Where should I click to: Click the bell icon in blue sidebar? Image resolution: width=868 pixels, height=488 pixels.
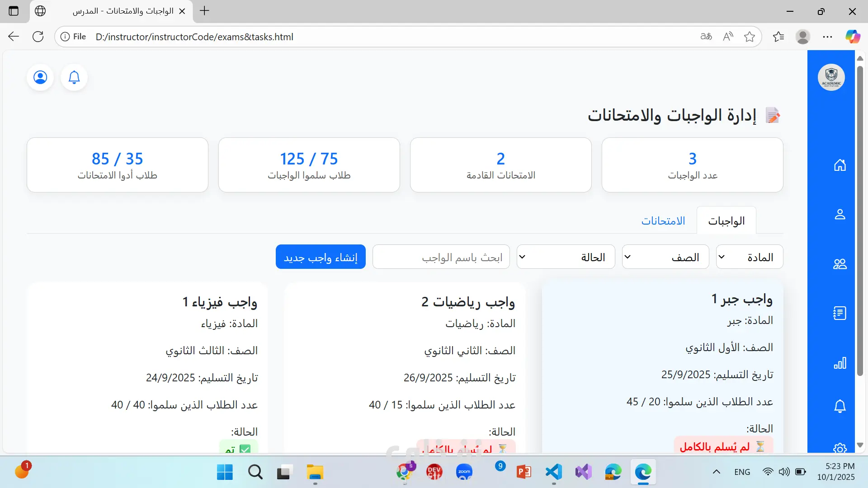pyautogui.click(x=840, y=406)
